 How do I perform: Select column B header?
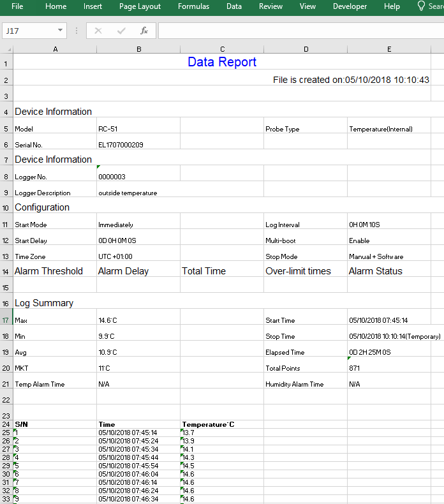click(x=138, y=49)
